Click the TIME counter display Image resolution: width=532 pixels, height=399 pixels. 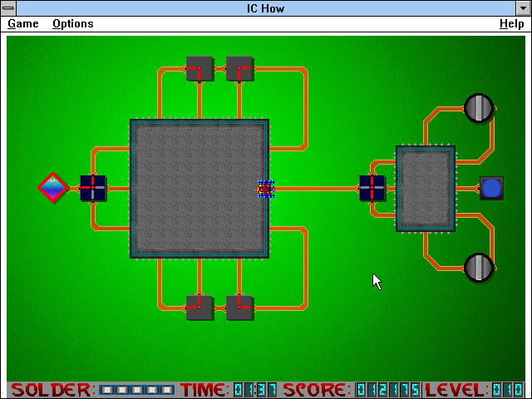(254, 389)
